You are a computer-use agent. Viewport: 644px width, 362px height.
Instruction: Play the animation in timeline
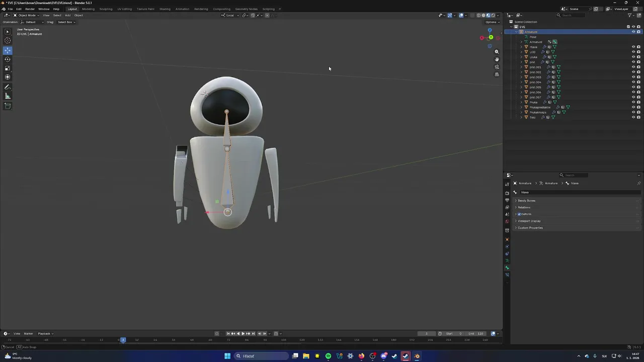243,333
